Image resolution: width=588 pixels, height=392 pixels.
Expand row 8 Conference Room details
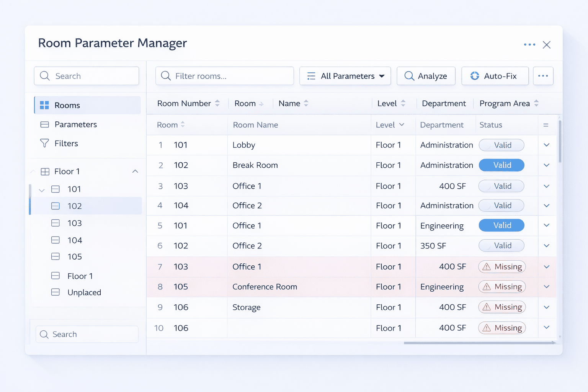pos(547,287)
